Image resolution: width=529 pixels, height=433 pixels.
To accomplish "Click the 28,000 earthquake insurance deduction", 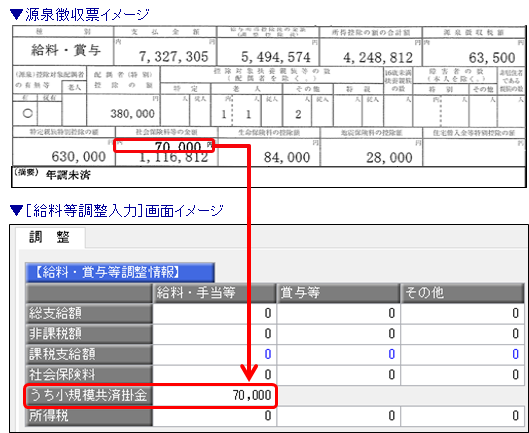I will [389, 158].
